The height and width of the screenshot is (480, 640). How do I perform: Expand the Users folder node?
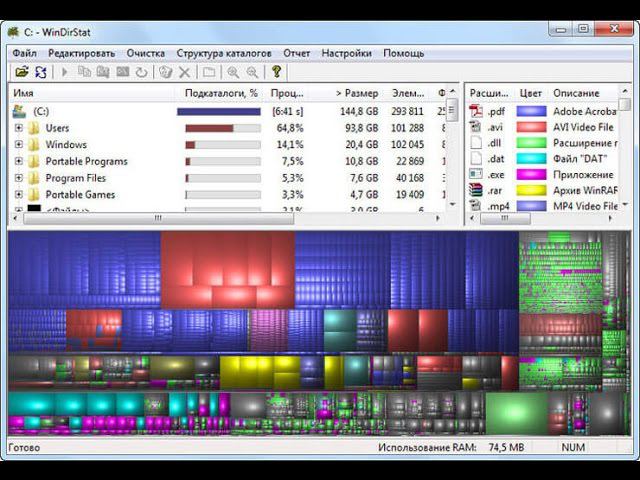point(19,128)
